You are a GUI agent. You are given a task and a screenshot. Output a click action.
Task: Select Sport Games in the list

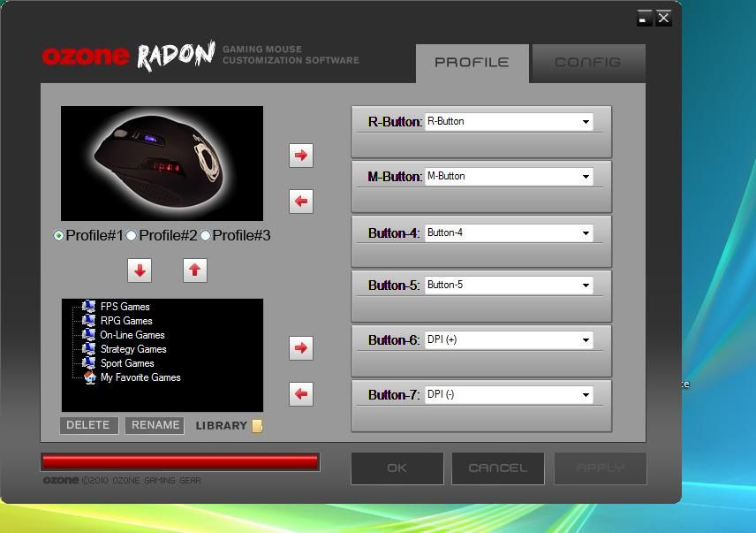pyautogui.click(x=127, y=363)
